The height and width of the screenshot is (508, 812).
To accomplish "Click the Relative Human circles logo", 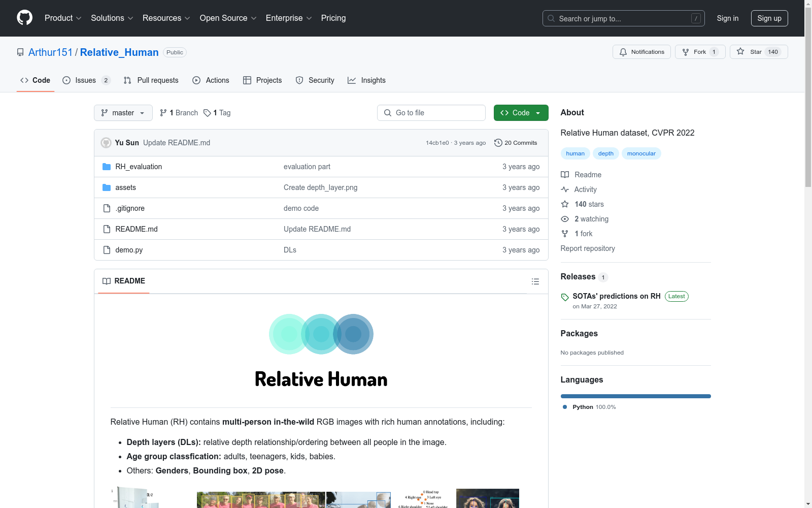I will [x=321, y=334].
